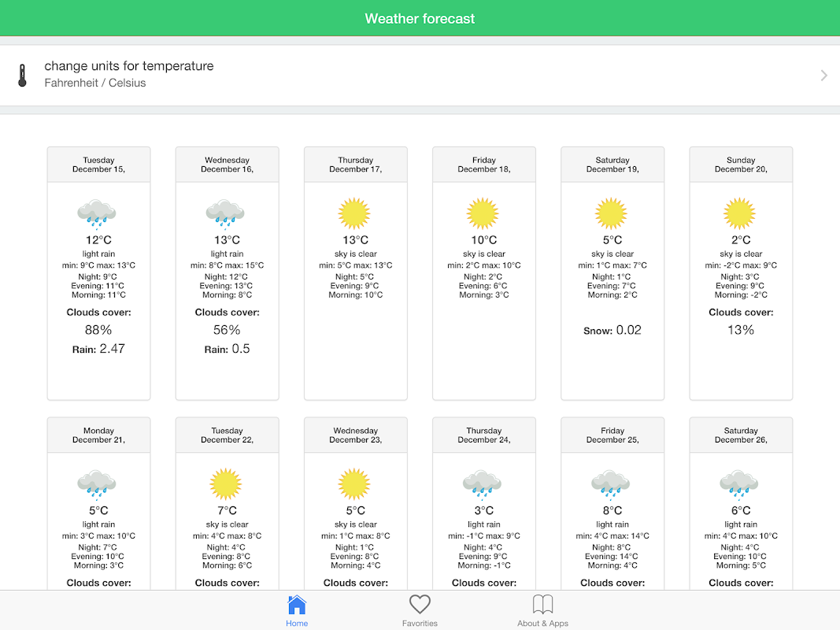Click the Friday December 25 date header
Screen dimensions: 840x630
click(612, 435)
